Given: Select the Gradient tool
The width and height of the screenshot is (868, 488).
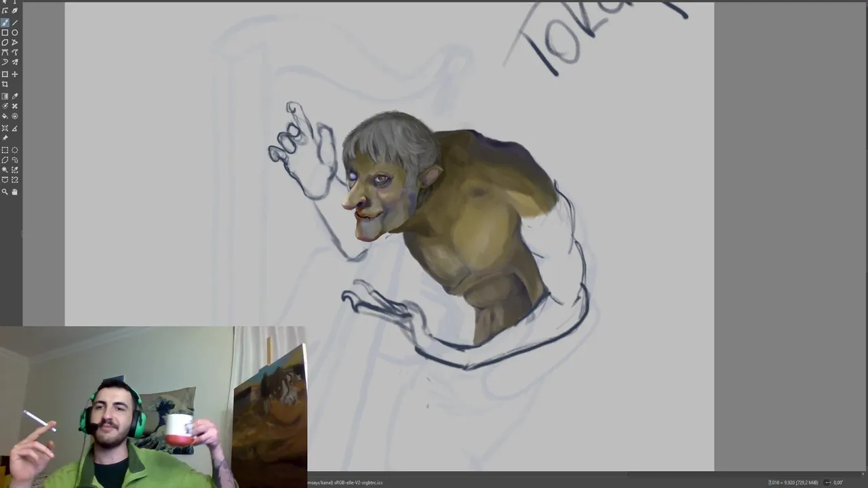Looking at the screenshot, I should click(5, 96).
